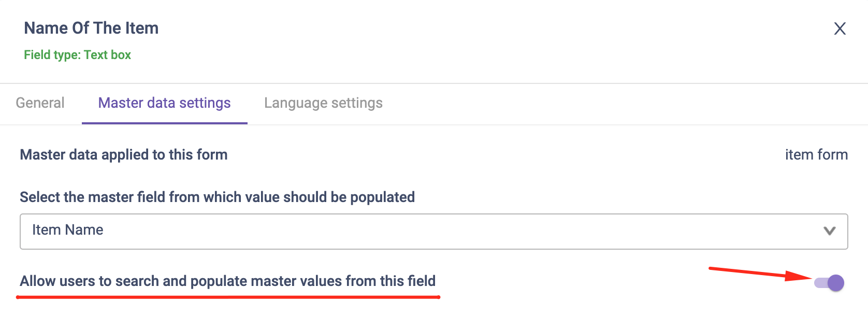Click the purple active-tab underline indicator
The width and height of the screenshot is (868, 316).
pyautogui.click(x=164, y=123)
